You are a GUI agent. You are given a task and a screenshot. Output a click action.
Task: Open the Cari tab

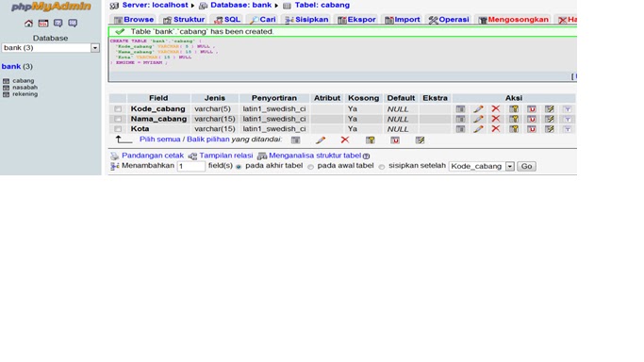(x=262, y=20)
